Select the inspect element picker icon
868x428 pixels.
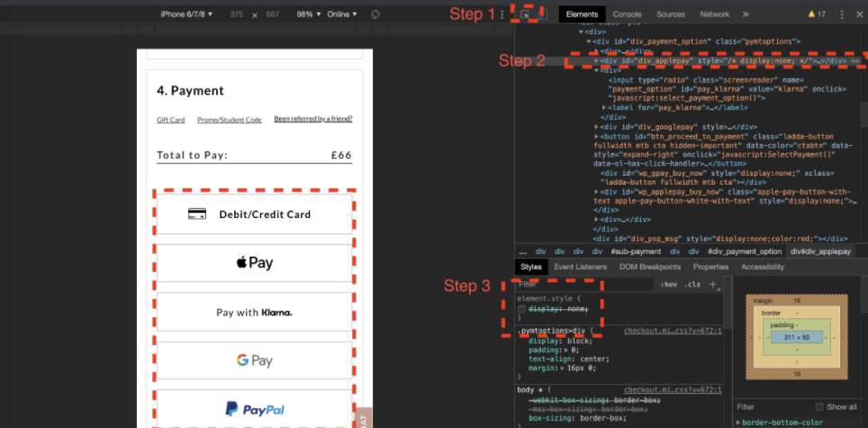coord(525,14)
